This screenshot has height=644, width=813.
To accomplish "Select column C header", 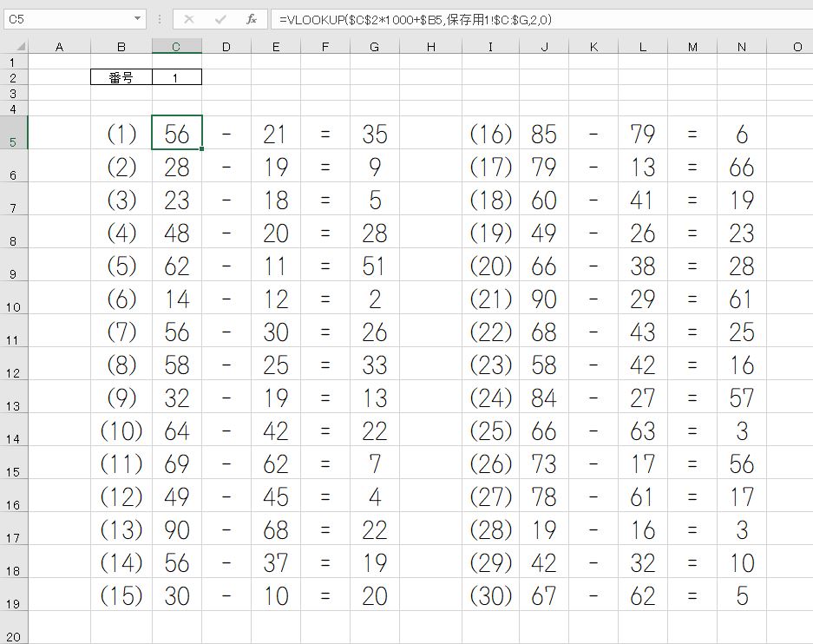I will point(176,47).
